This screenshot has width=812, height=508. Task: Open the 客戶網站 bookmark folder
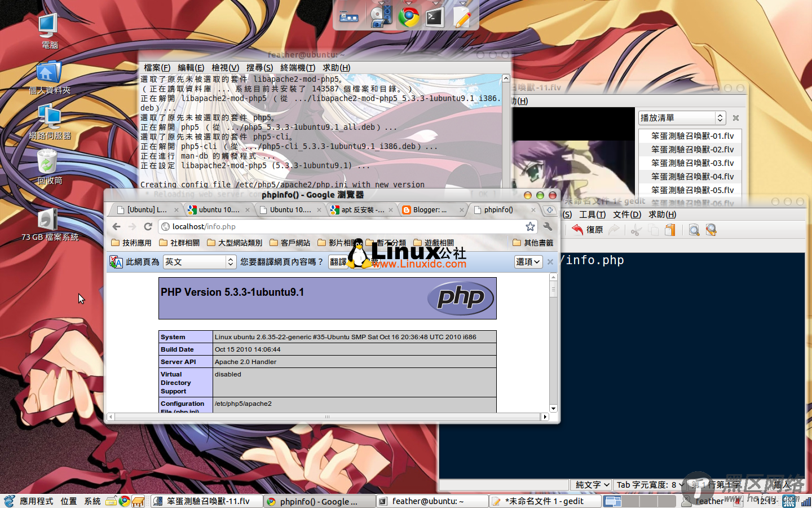coord(290,243)
